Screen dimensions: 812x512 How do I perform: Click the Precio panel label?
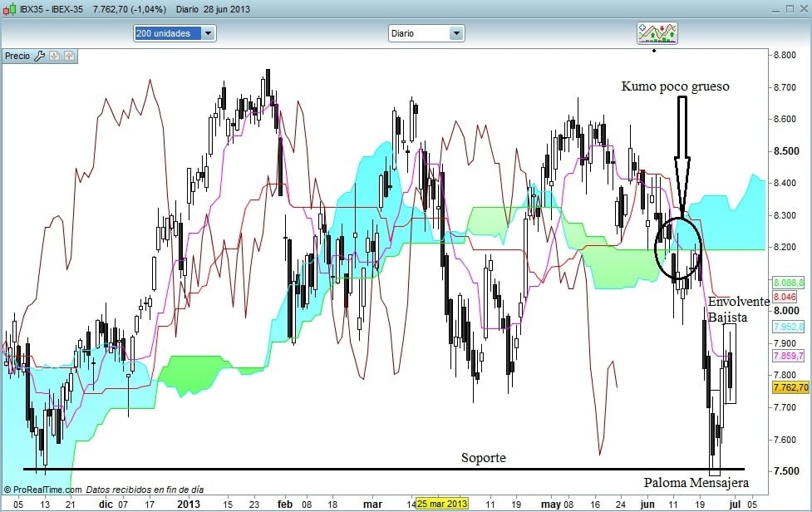tap(17, 56)
